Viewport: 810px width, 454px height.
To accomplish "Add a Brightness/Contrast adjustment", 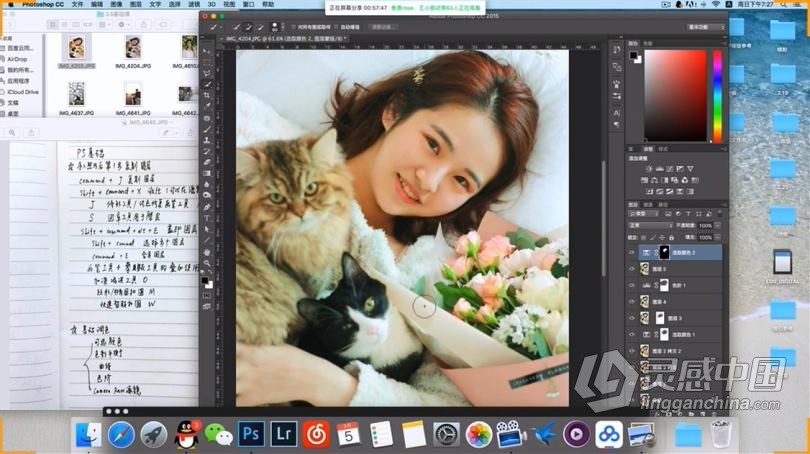I will point(649,169).
